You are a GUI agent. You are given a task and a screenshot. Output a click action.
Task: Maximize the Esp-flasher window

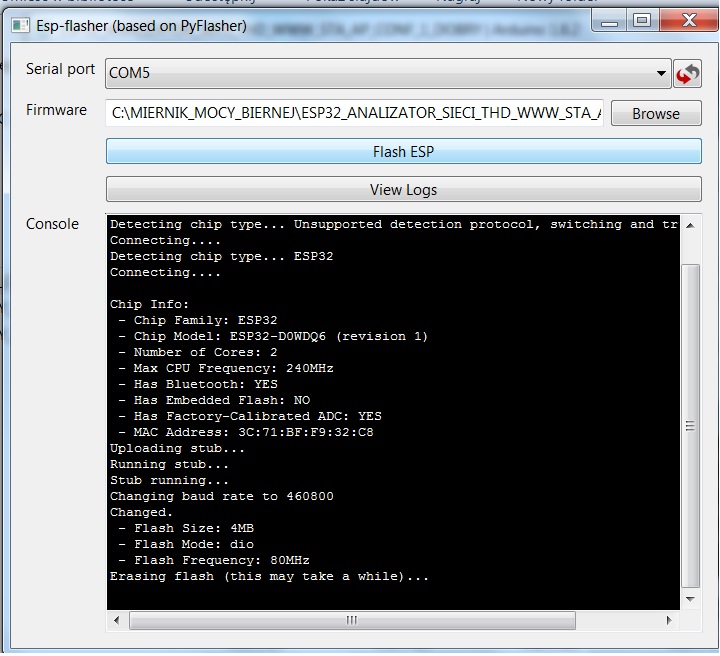(x=642, y=20)
